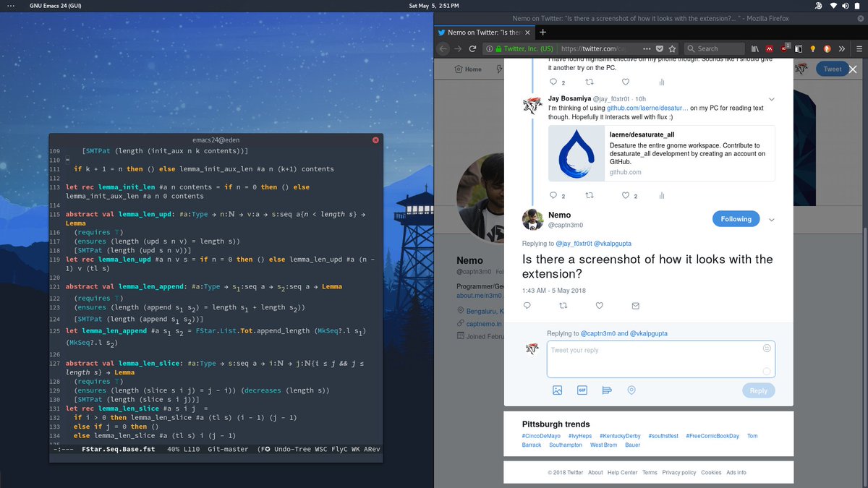Add a GIF to reply
Image resolution: width=868 pixels, height=488 pixels.
click(x=582, y=390)
